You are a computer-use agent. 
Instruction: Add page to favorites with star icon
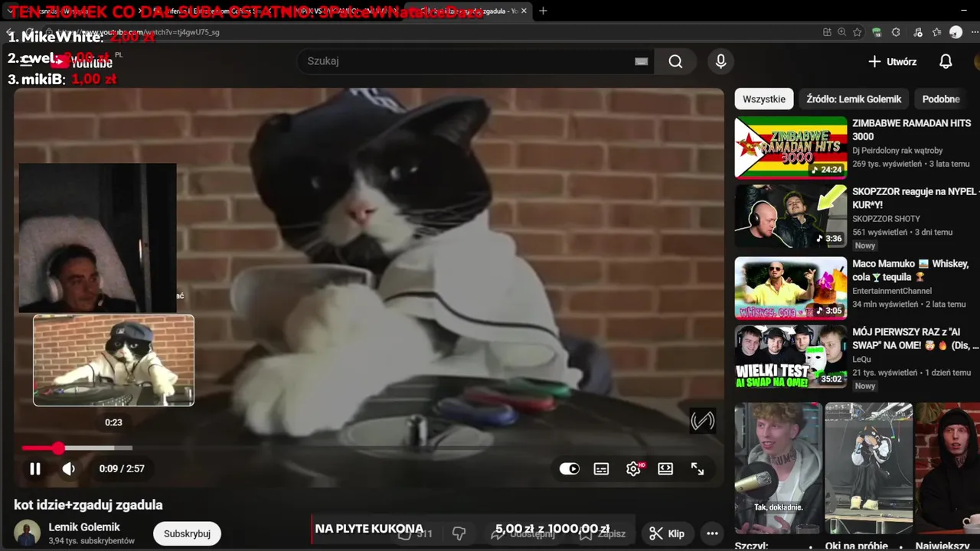pyautogui.click(x=857, y=32)
